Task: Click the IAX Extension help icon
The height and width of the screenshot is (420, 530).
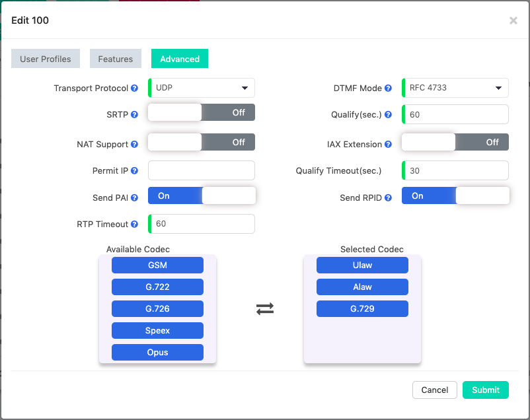Action: [388, 144]
